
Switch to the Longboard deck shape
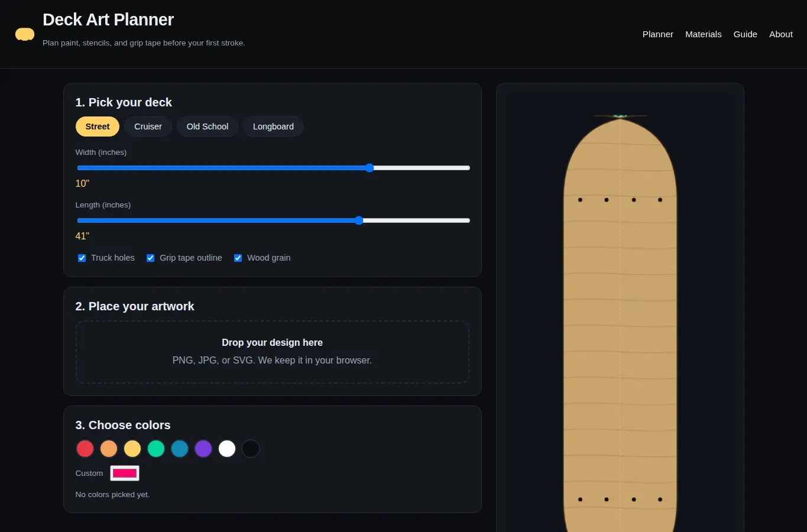tap(273, 126)
